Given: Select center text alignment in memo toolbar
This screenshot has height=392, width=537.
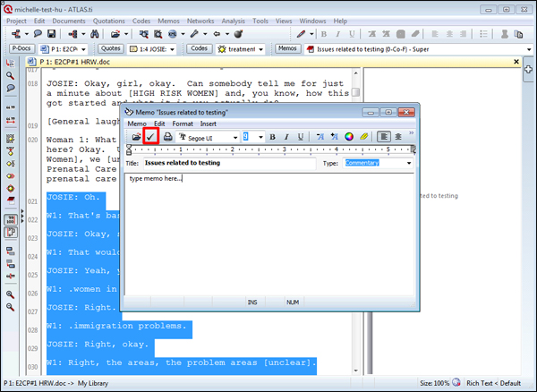Looking at the screenshot, I should tap(397, 136).
